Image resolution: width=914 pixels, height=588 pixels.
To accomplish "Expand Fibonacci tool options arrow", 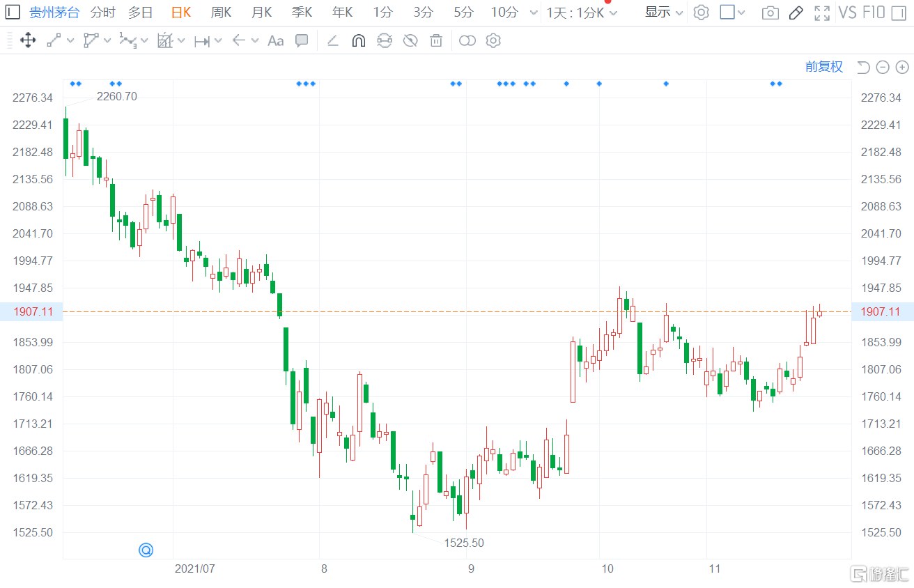I will point(181,41).
